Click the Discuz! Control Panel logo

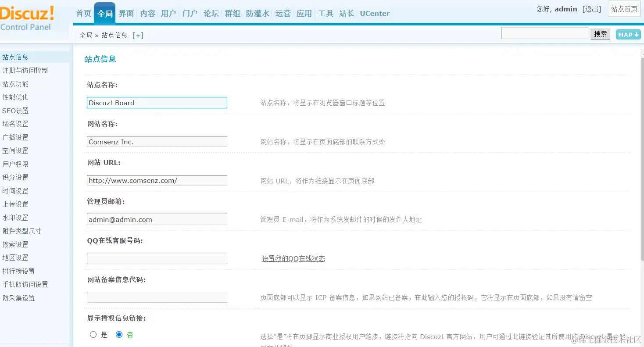coord(27,18)
